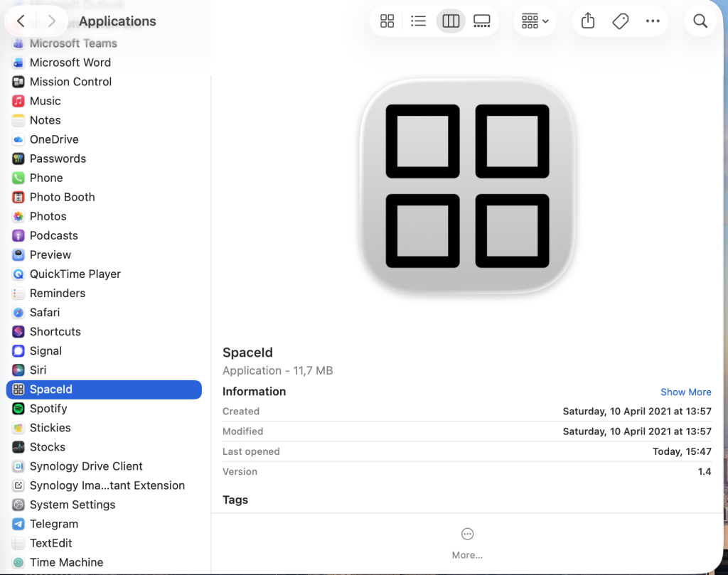
Task: Switch to icon view in toolbar
Action: (x=387, y=21)
